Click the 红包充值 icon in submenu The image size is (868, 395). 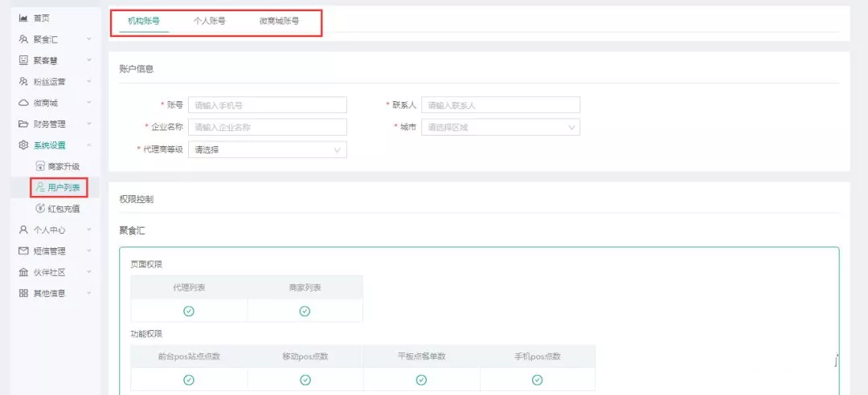pos(40,209)
